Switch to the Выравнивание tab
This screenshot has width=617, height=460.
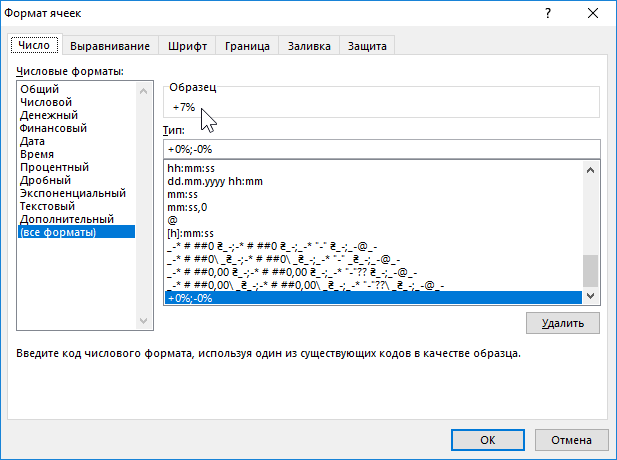(x=110, y=46)
